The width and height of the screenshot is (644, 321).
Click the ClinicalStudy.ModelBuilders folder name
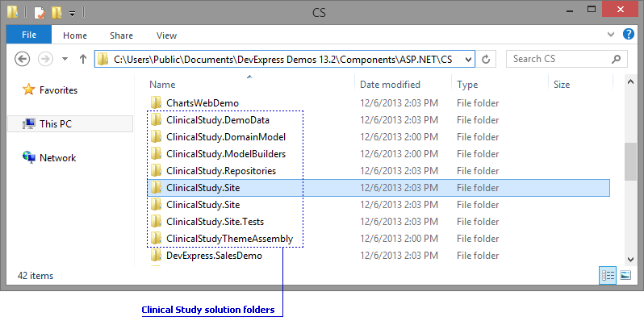(x=226, y=154)
